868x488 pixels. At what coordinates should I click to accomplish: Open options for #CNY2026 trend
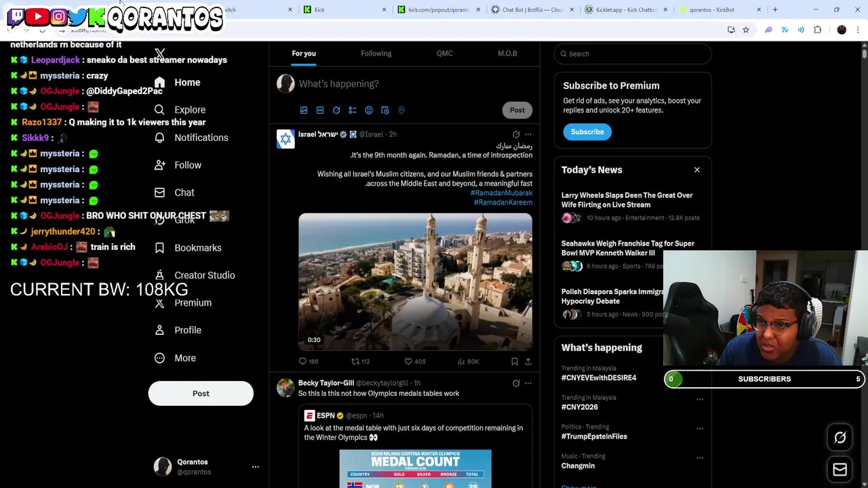click(700, 399)
